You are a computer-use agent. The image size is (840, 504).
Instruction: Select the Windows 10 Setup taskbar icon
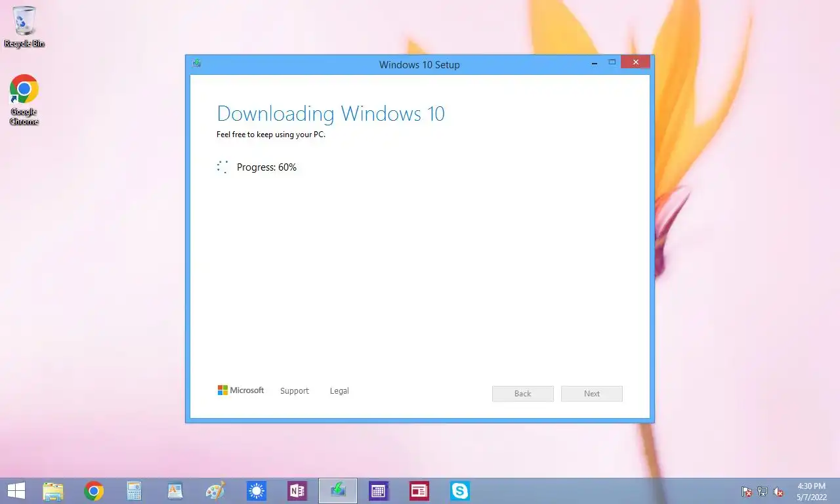tap(338, 491)
